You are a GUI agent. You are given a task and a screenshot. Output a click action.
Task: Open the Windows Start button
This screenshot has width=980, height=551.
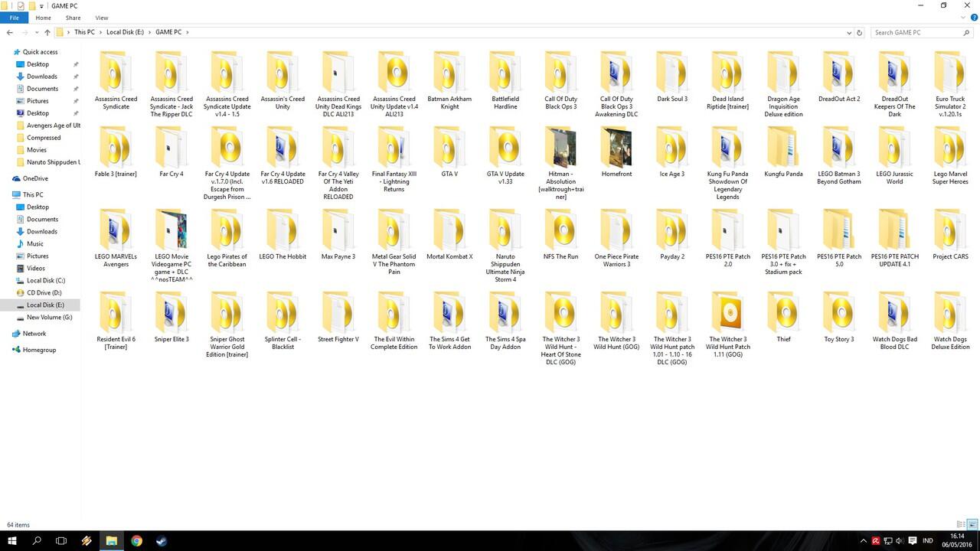pos(11,541)
